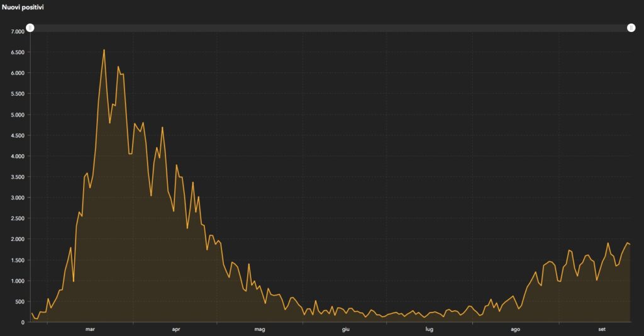Click the "Nuovi positivi" chart title

pyautogui.click(x=23, y=7)
